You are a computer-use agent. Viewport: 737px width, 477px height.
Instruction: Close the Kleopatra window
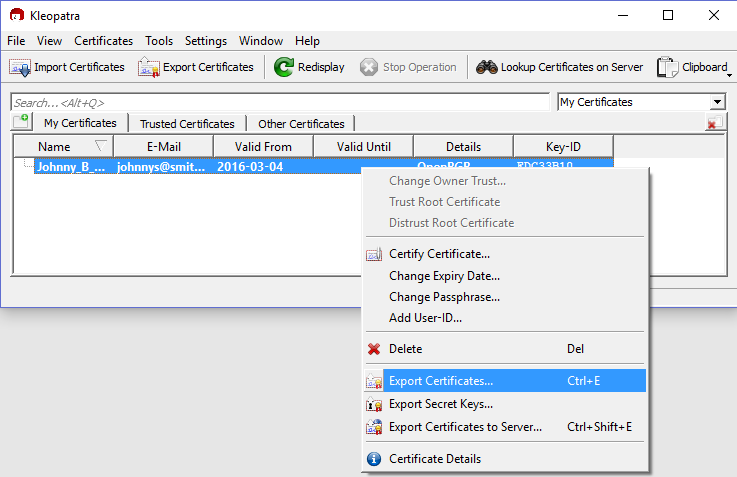point(713,16)
